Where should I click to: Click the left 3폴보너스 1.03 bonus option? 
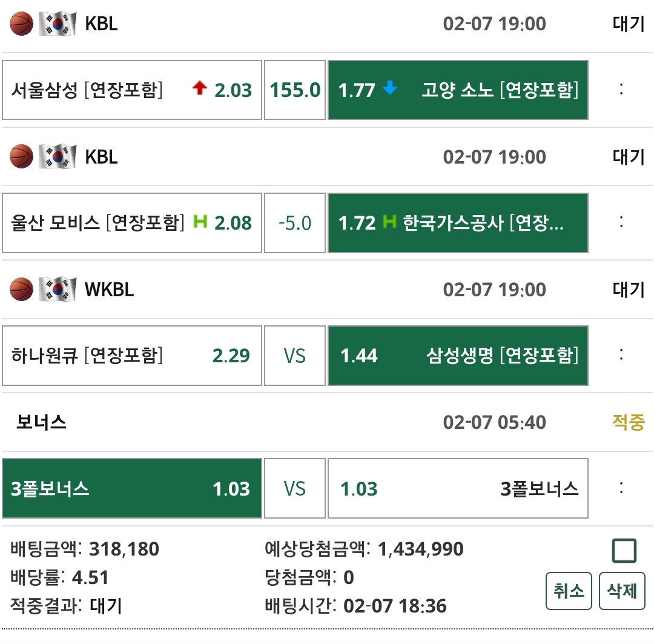[132, 489]
